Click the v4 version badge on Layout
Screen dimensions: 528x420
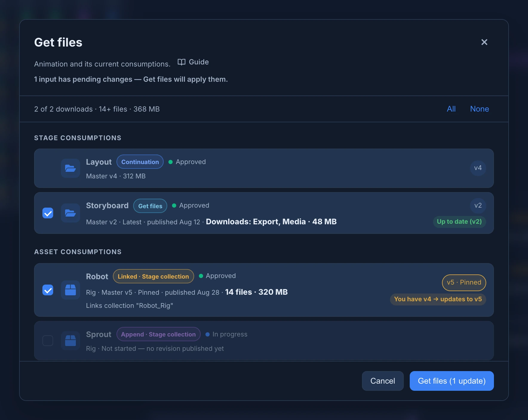click(x=478, y=168)
